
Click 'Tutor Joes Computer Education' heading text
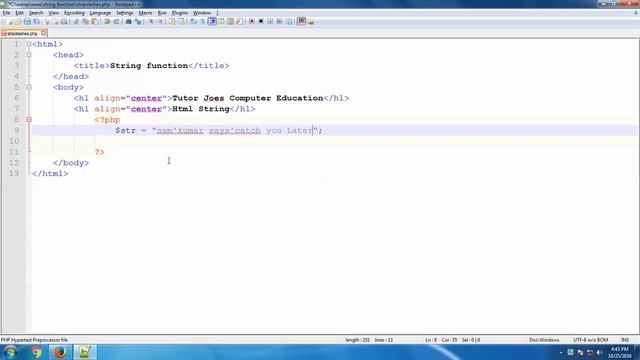coord(248,98)
